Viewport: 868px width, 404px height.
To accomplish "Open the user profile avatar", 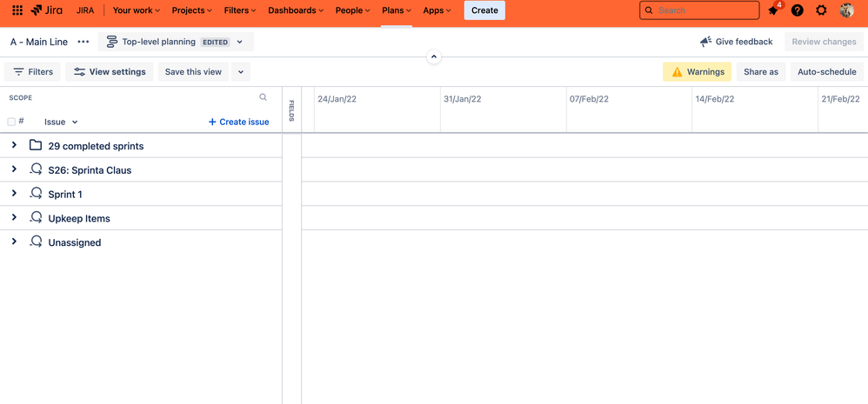I will [x=846, y=10].
